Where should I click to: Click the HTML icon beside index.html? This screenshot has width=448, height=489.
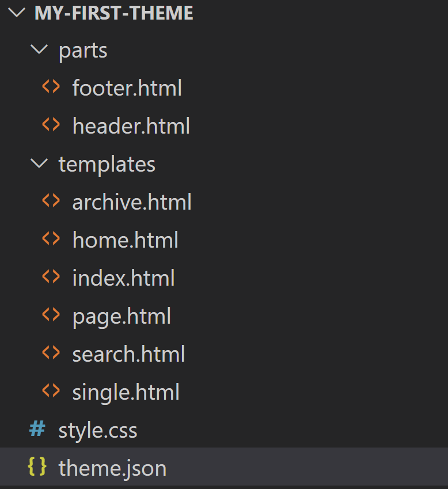pyautogui.click(x=51, y=276)
